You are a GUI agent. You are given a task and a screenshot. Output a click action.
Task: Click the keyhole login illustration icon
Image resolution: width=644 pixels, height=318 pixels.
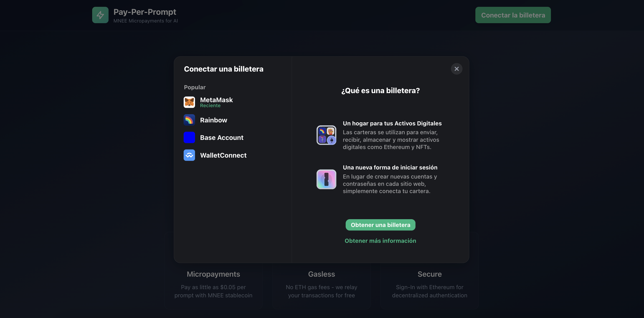click(326, 179)
